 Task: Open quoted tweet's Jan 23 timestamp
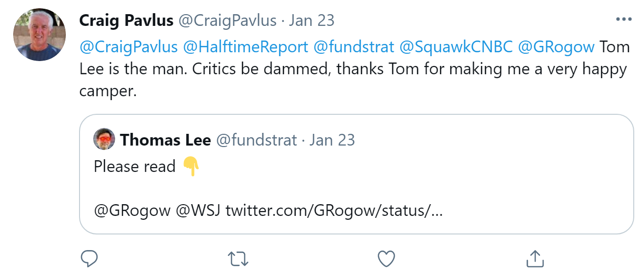332,141
